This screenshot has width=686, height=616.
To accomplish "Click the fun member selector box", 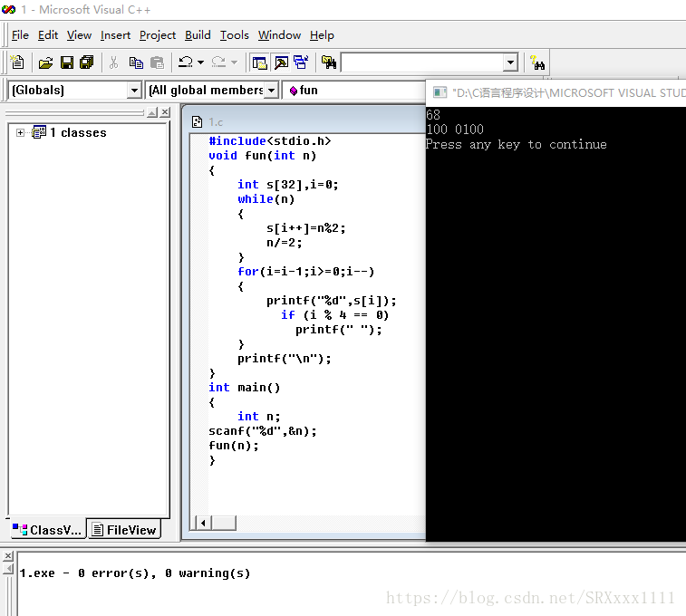I will click(x=353, y=91).
